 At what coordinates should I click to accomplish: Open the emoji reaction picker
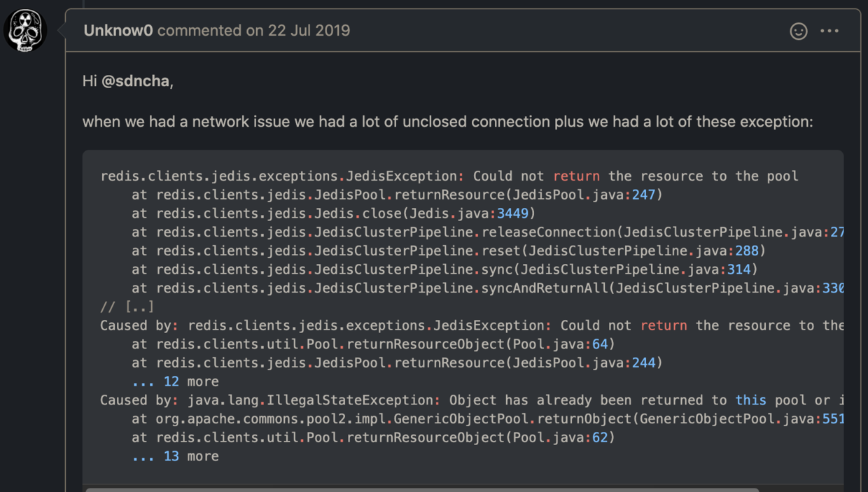tap(799, 31)
